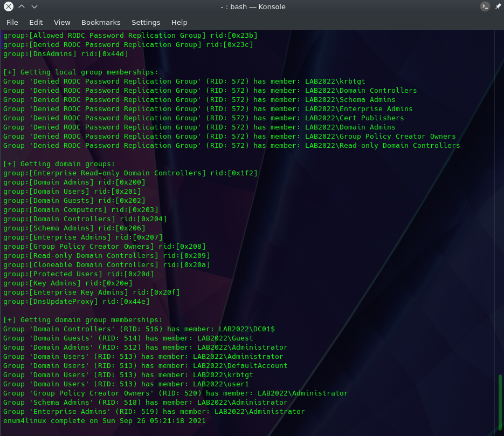Open the File menu
Viewport: 504px width, 436px height.
[x=12, y=22]
